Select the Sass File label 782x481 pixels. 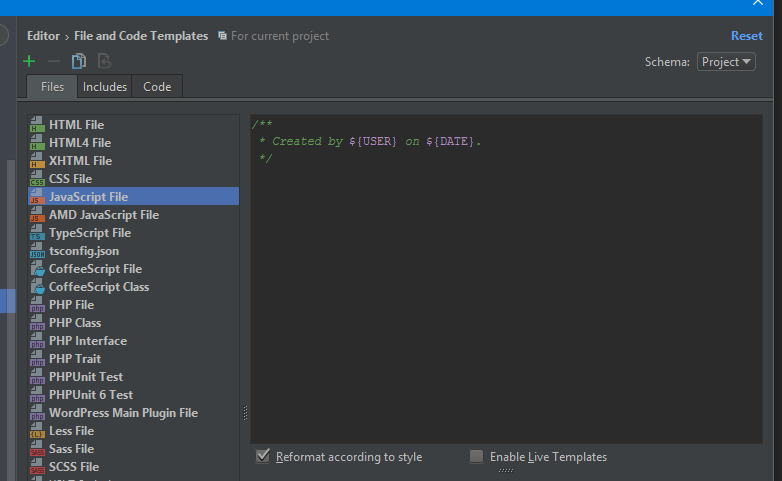tap(71, 449)
